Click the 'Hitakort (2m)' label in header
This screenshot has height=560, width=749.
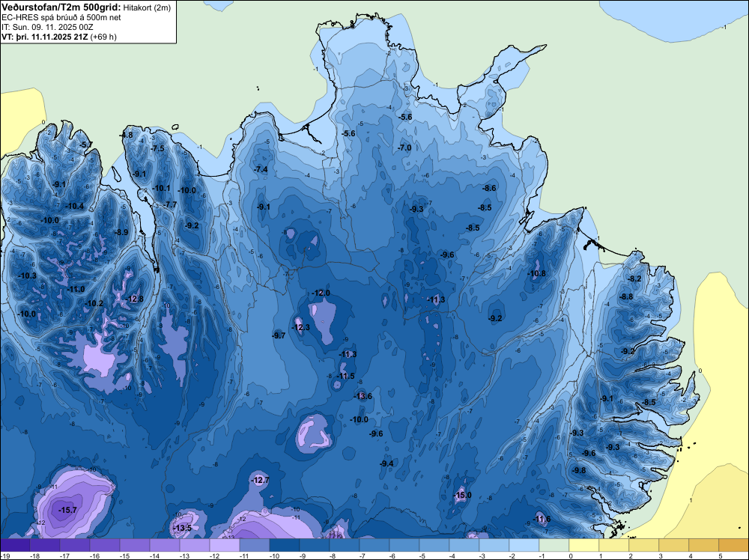point(147,7)
